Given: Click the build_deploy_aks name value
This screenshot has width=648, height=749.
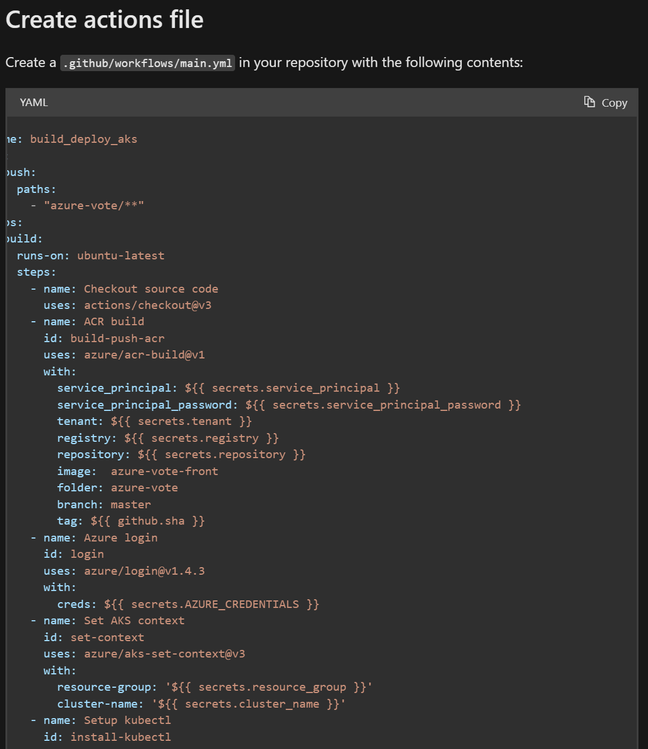Looking at the screenshot, I should click(84, 139).
